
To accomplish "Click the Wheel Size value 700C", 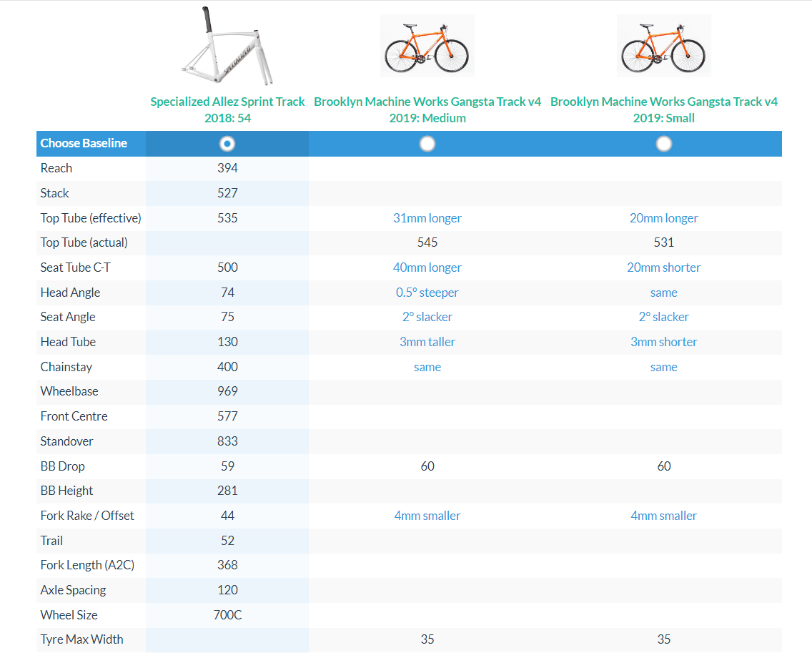I will click(227, 614).
